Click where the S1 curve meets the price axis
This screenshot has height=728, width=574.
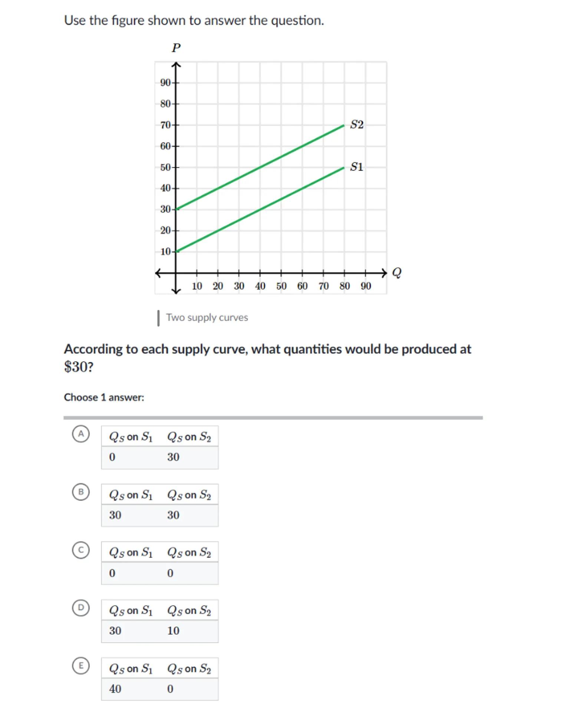(x=177, y=252)
